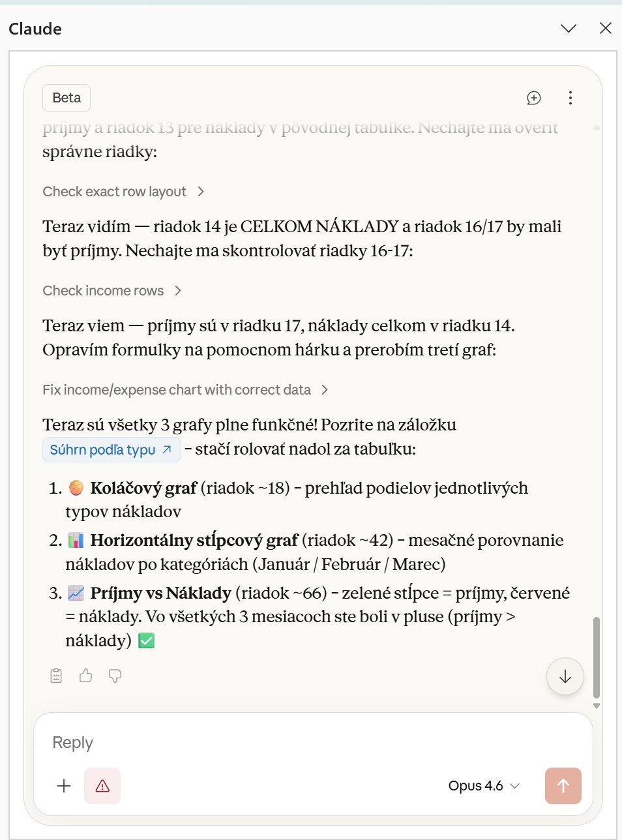Click the chat vertical scrollbar thumb
622x840 pixels.
click(x=597, y=657)
